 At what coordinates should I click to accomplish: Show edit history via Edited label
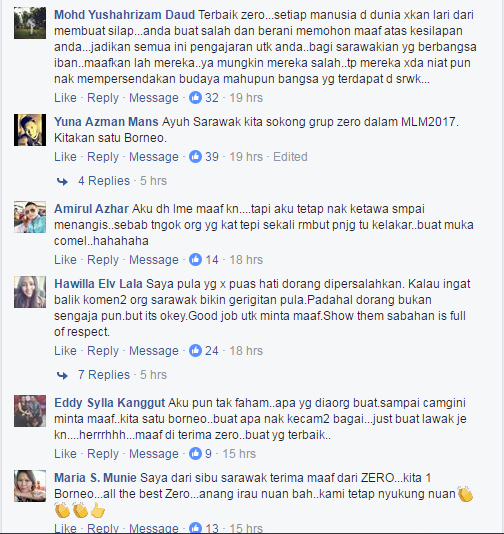[x=290, y=157]
